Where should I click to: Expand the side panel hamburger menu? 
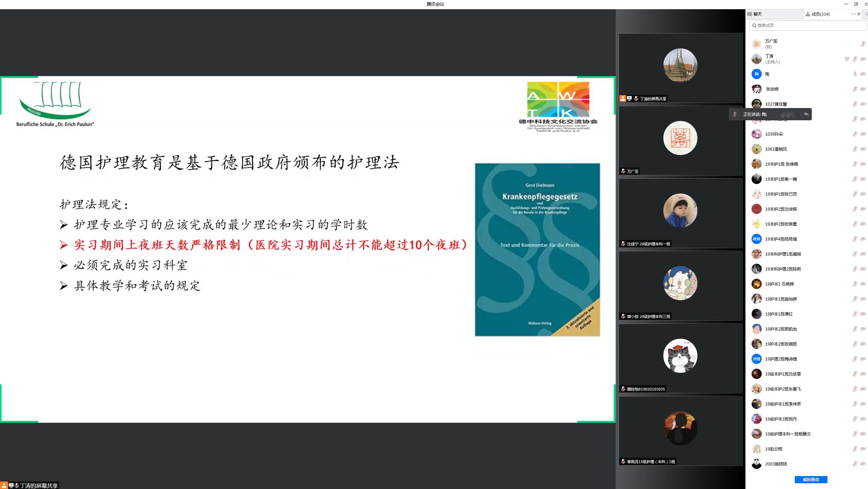[866, 14]
